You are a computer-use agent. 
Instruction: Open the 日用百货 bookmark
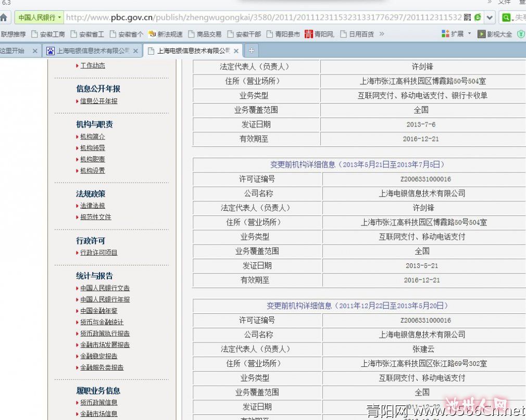(x=357, y=34)
